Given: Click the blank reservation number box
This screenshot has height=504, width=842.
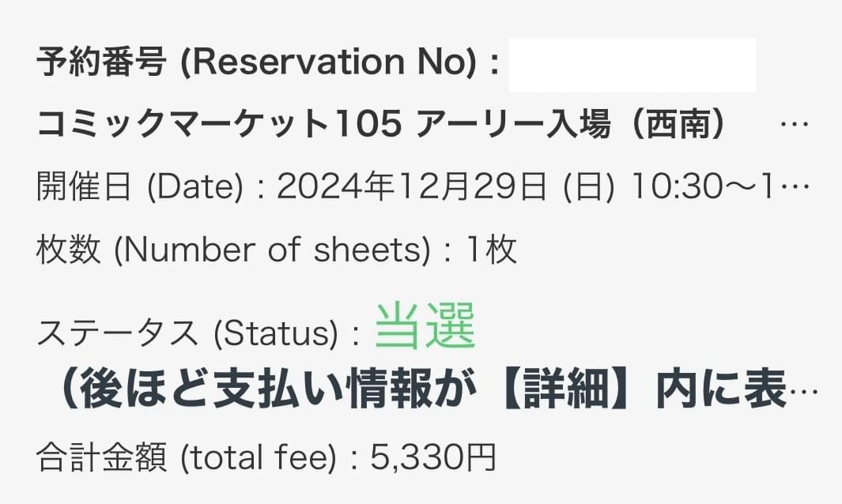Looking at the screenshot, I should pos(632,65).
